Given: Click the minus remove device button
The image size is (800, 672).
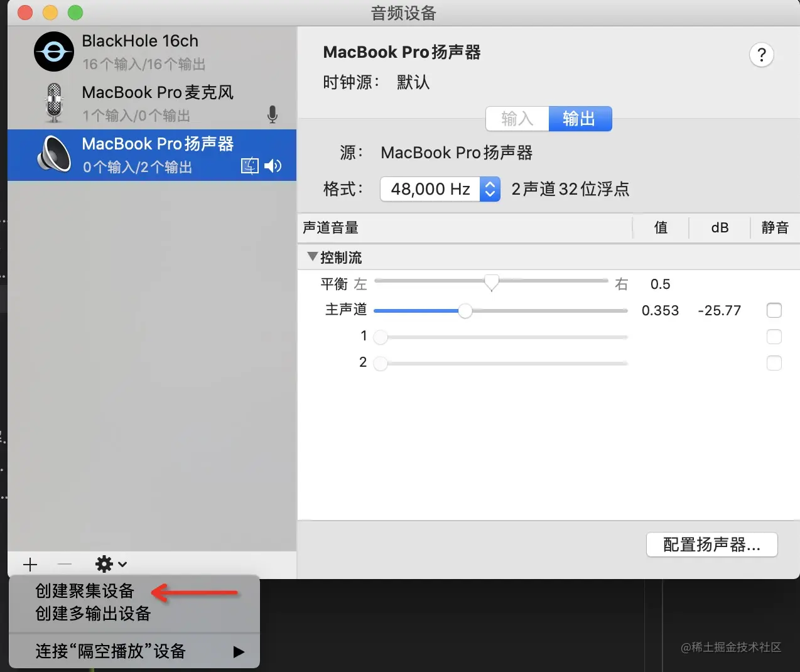Looking at the screenshot, I should pyautogui.click(x=65, y=564).
